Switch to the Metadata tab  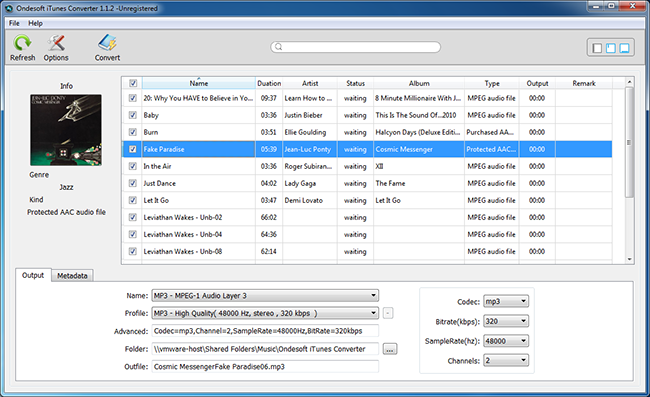[72, 276]
